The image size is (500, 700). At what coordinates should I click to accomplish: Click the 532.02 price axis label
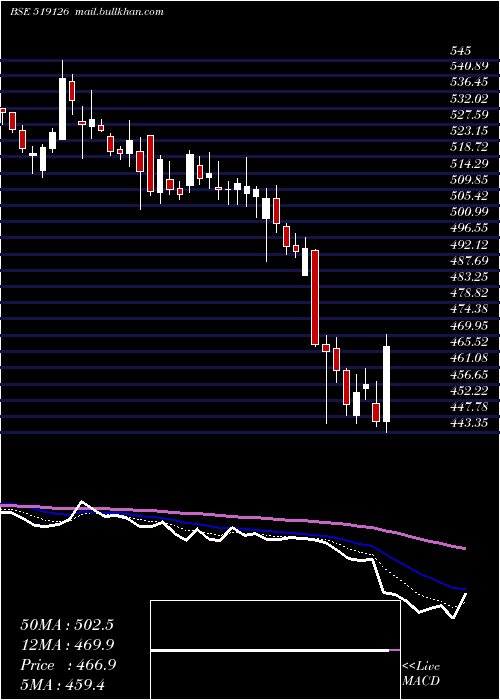[469, 99]
